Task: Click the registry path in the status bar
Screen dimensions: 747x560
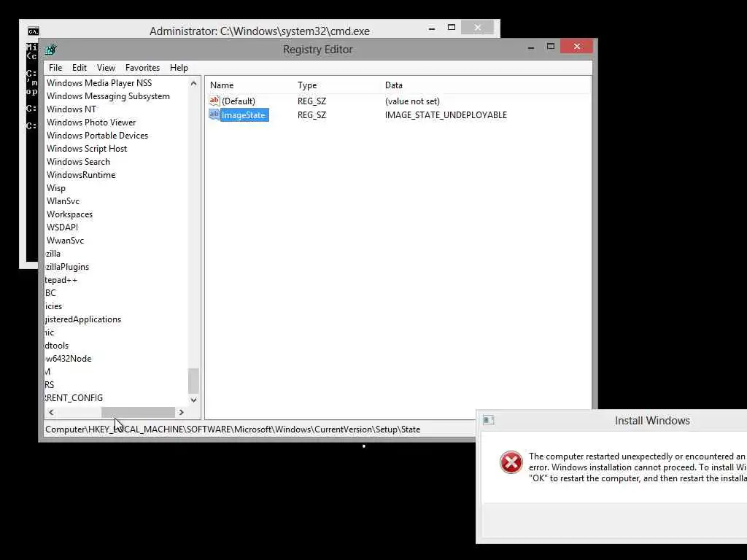Action: point(233,429)
